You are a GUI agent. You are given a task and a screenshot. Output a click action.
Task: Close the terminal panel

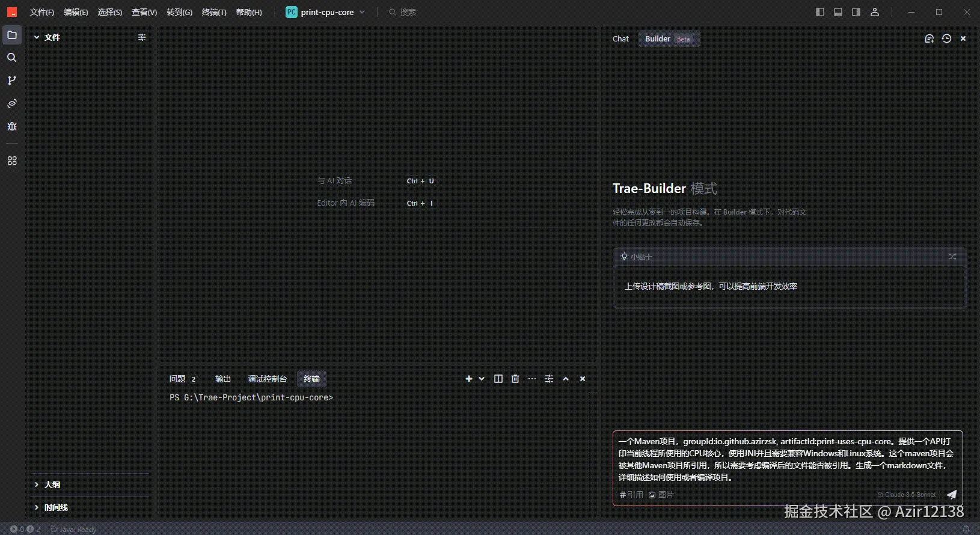tap(583, 379)
